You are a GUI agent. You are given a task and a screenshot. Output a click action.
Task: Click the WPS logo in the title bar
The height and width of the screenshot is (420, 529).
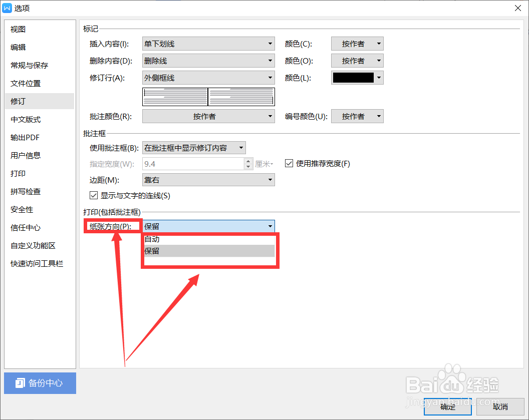7,8
